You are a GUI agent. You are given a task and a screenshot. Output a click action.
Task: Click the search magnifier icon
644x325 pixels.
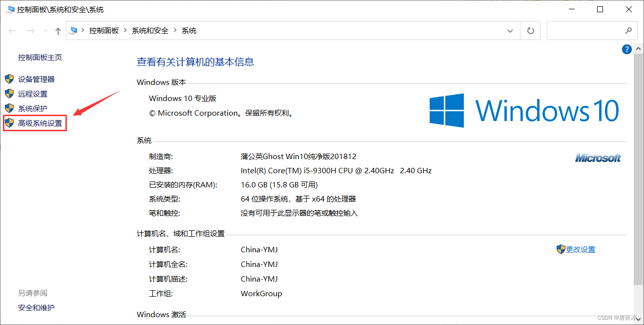(629, 30)
